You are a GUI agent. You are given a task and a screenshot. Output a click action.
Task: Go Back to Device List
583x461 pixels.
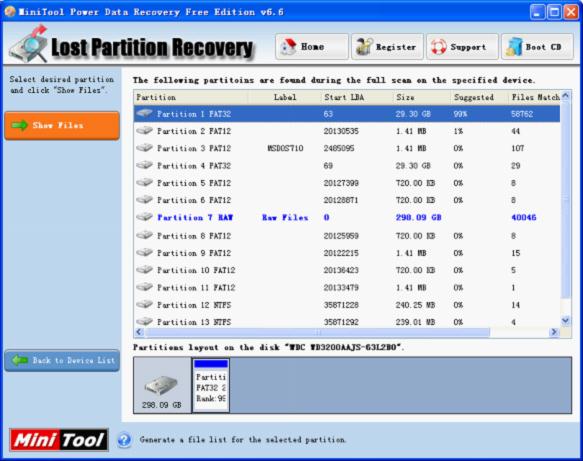click(x=62, y=360)
